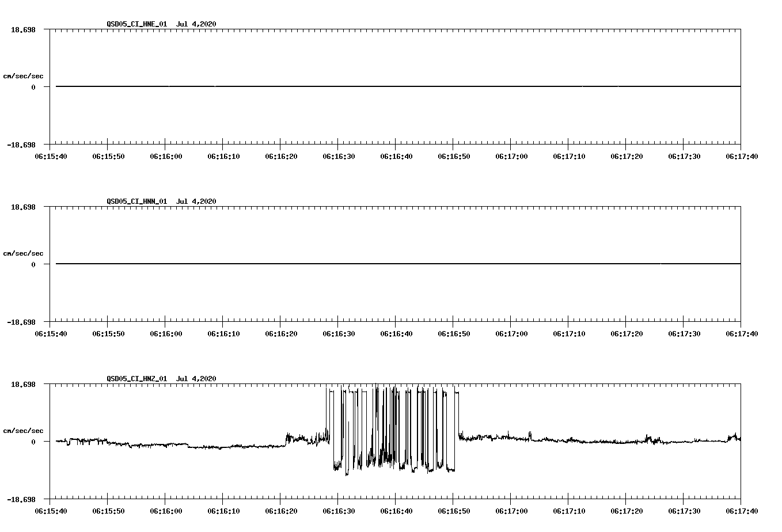Click the 06:17:30 time label under the HNE plot
The image size is (782, 532).
point(684,156)
